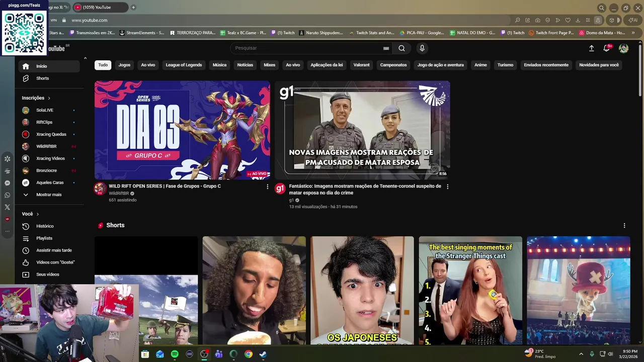Open SolaLIVE channel subscription

point(49,110)
